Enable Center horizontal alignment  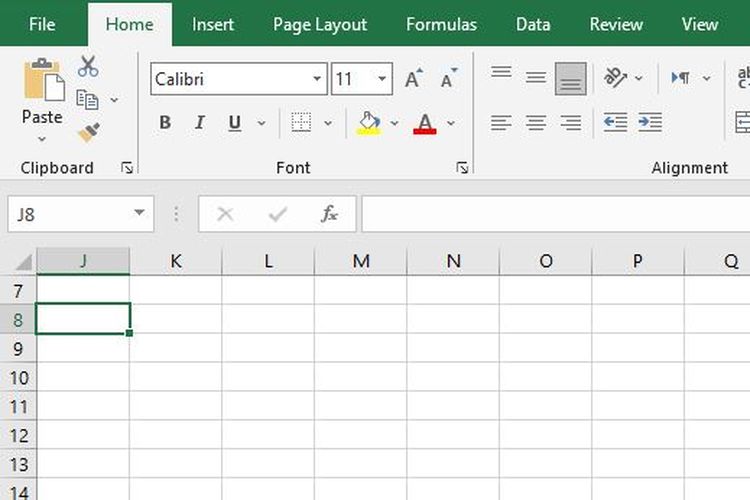(536, 123)
